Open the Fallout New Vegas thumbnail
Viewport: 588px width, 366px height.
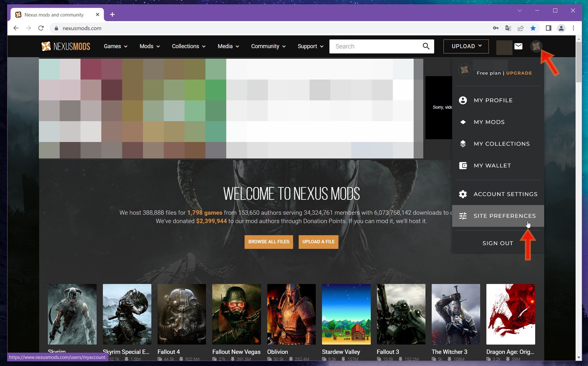coord(237,314)
